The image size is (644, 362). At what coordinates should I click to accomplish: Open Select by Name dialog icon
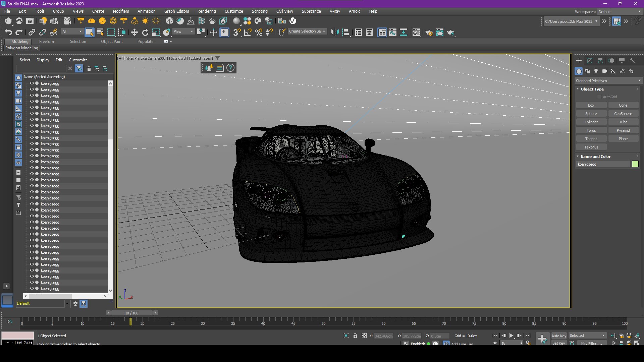pos(100,33)
